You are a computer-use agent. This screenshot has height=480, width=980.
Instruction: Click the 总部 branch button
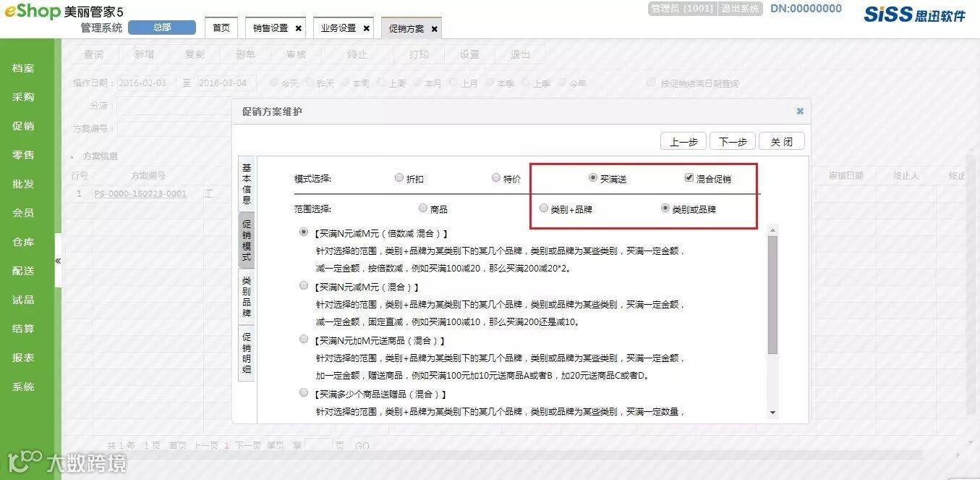click(162, 28)
